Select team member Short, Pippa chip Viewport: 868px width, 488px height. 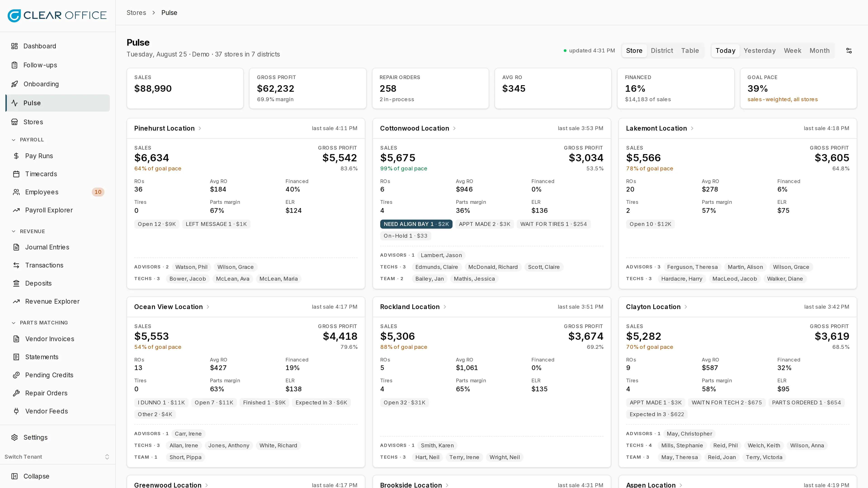[x=185, y=457]
